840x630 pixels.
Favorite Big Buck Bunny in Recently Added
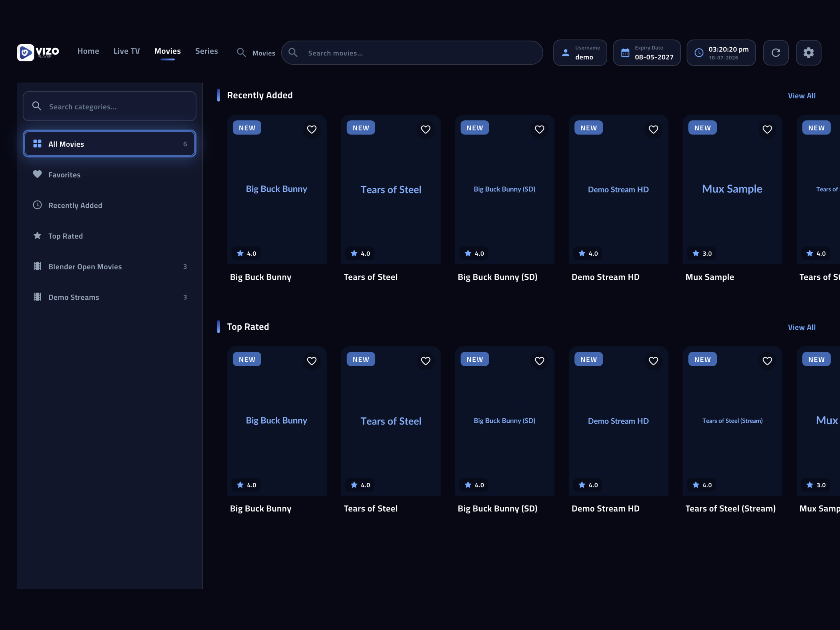point(311,129)
